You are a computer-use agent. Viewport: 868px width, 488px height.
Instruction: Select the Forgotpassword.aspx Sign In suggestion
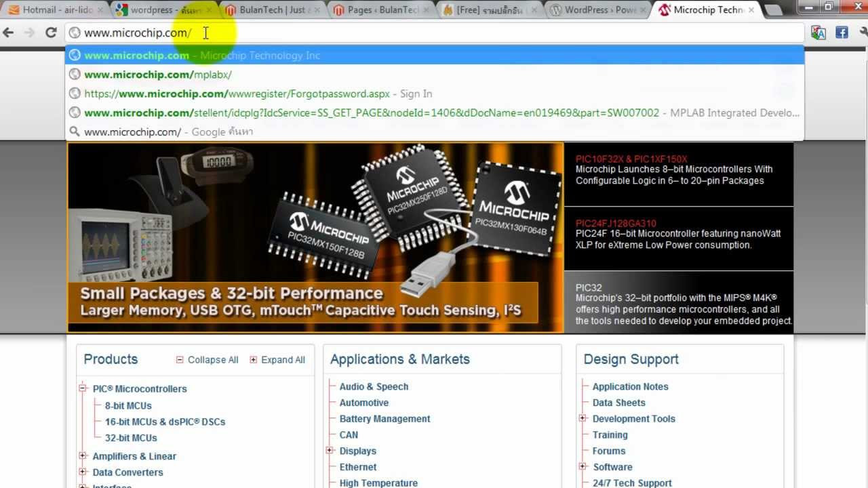[x=434, y=94]
